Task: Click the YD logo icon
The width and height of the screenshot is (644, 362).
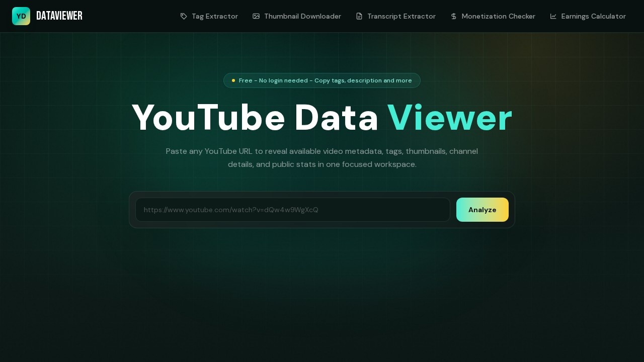Action: pos(21,16)
